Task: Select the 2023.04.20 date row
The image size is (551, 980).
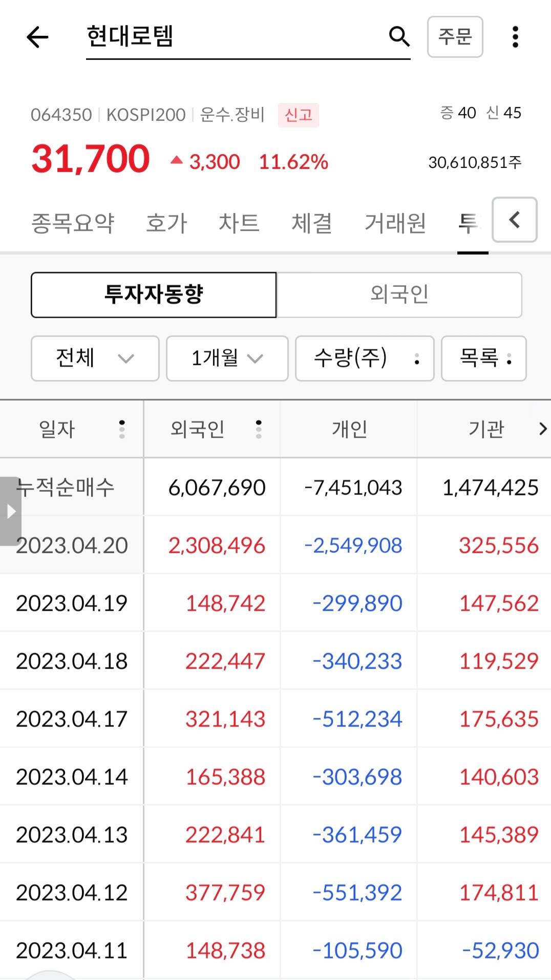Action: pyautogui.click(x=72, y=546)
